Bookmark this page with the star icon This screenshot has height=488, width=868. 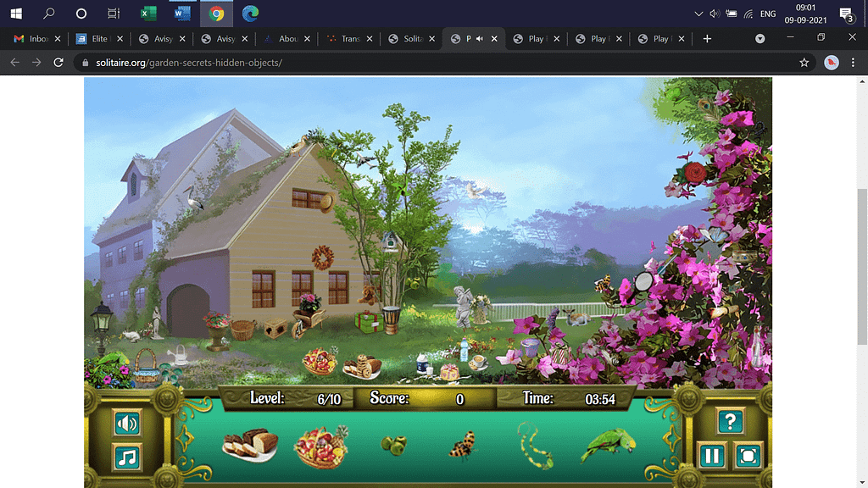(804, 63)
